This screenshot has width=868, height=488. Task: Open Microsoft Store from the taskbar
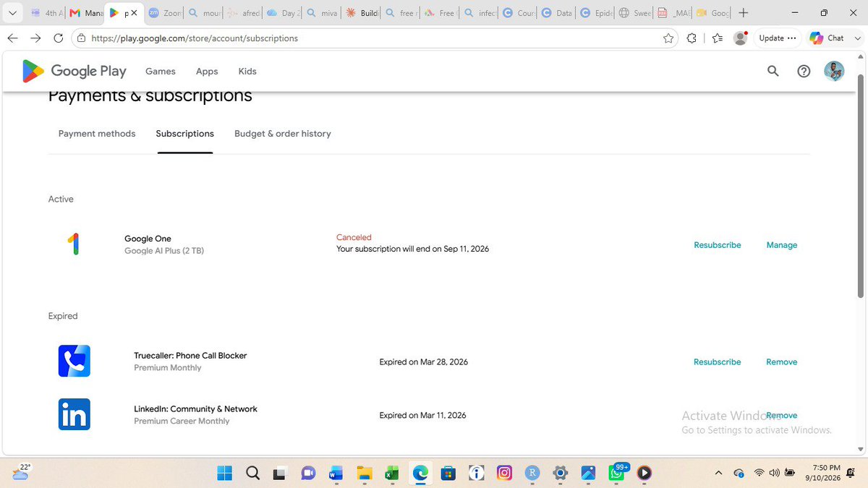click(x=448, y=474)
